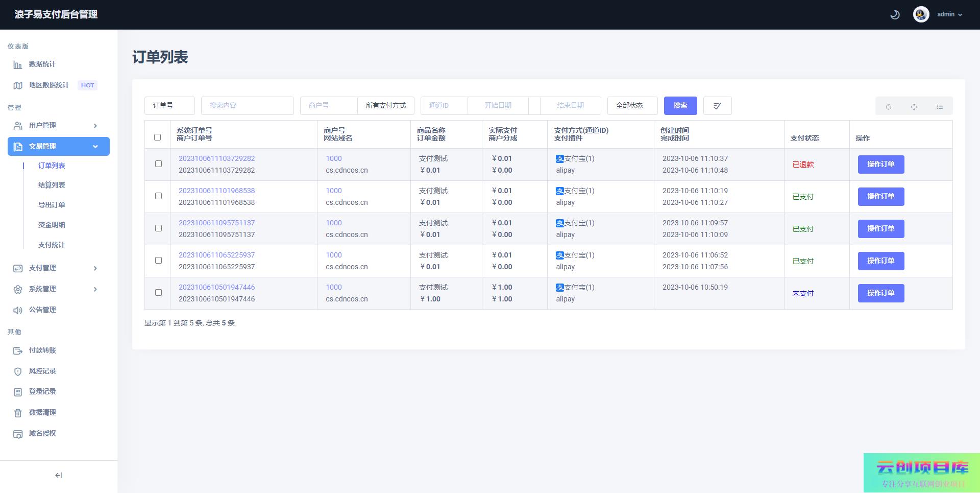Click the 搜索内容 input field
The height and width of the screenshot is (493, 980).
point(247,106)
